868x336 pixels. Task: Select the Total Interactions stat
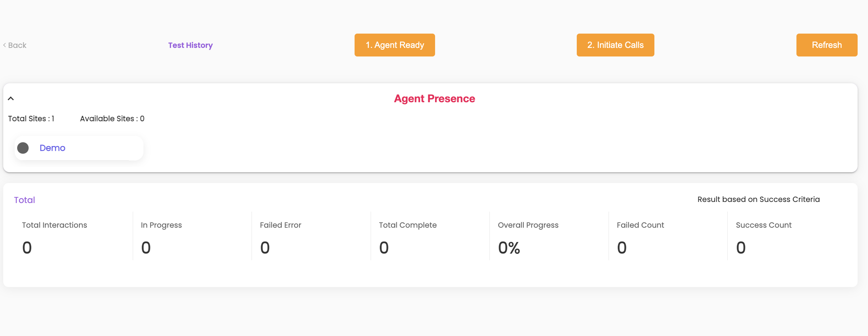pos(54,225)
